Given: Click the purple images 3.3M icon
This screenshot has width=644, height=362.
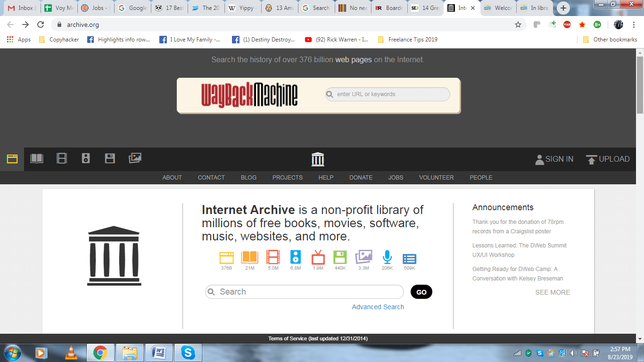Looking at the screenshot, I should coord(363,257).
